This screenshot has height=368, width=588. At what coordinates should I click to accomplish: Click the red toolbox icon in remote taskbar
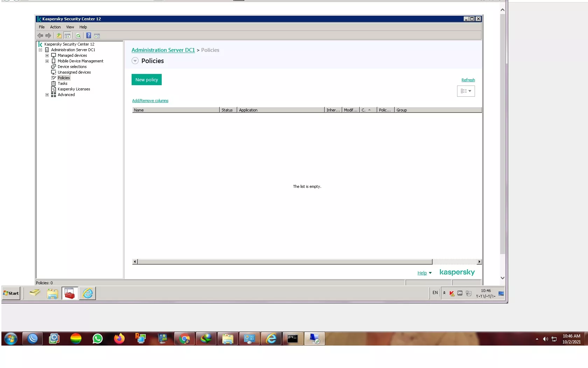pos(70,293)
